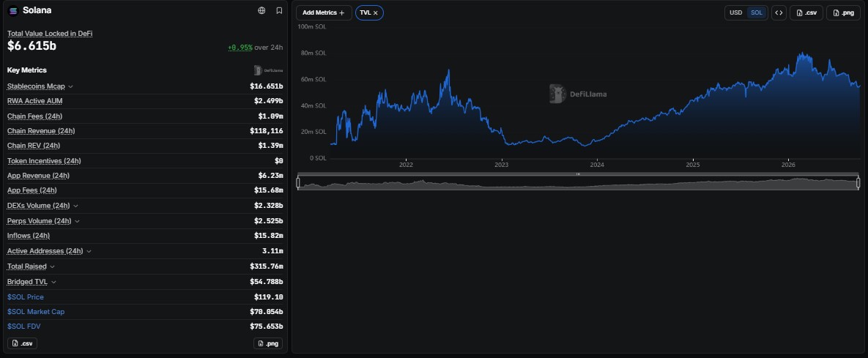This screenshot has height=358, width=868.
Task: Open the Add Metrics menu
Action: (x=324, y=12)
